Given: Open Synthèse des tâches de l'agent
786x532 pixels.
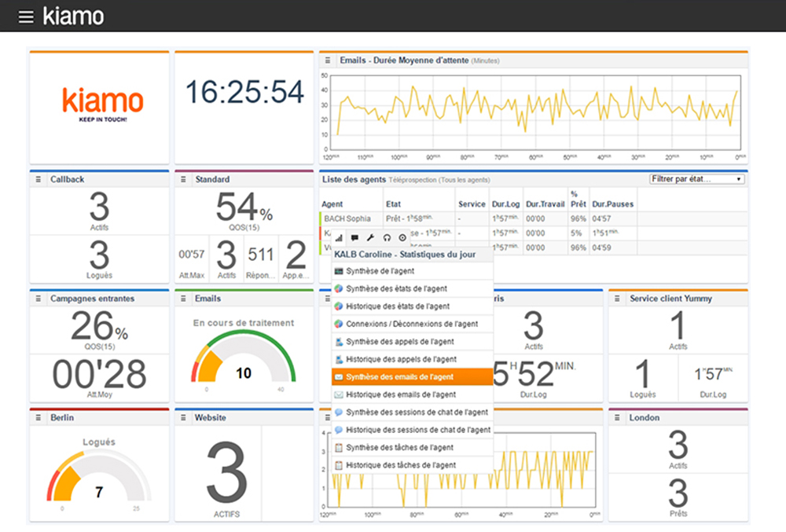Looking at the screenshot, I should point(413,447).
